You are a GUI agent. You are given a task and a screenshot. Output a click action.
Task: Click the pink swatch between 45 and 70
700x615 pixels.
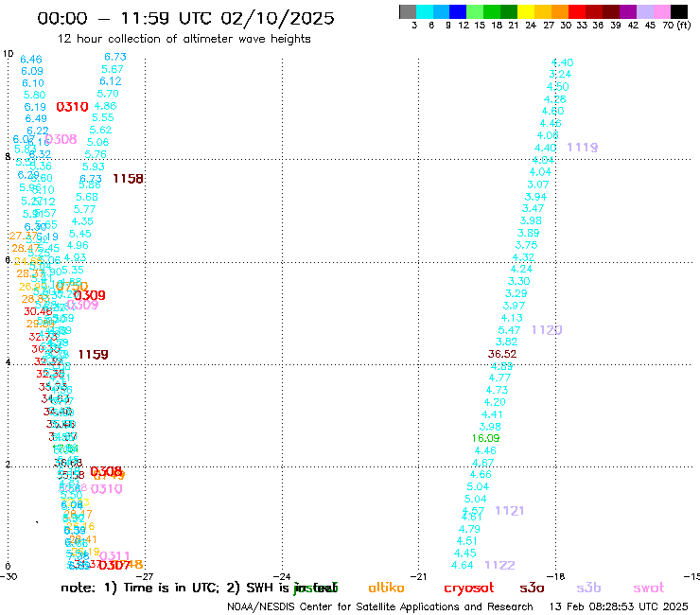[662, 12]
